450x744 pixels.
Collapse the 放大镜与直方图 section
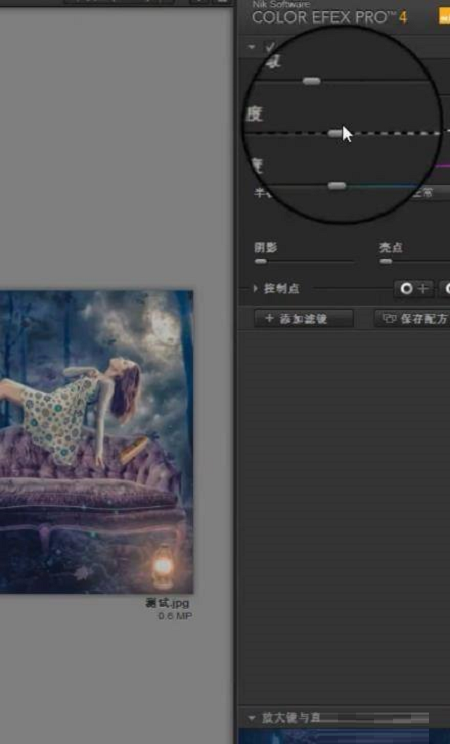point(252,717)
